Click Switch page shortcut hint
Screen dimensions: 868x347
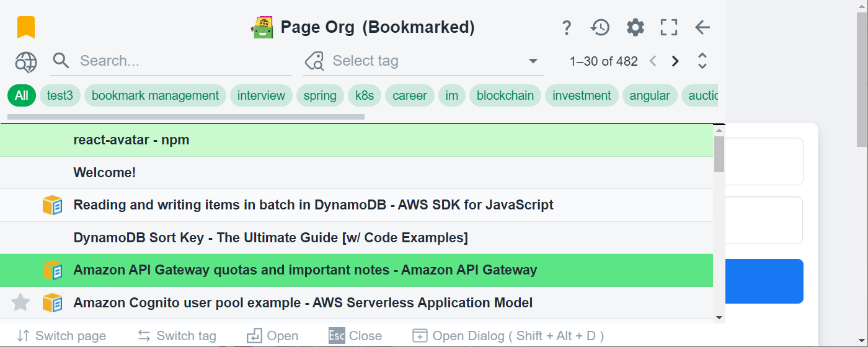[x=61, y=336]
